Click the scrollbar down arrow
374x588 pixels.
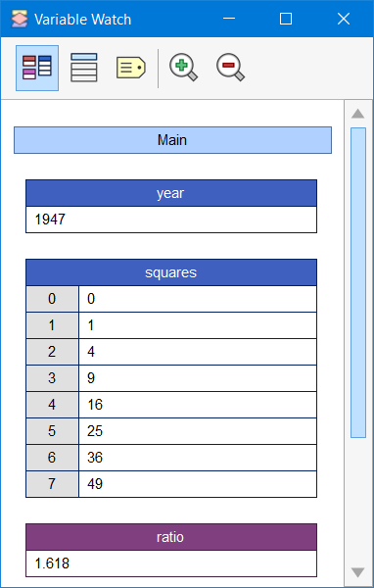coord(358,572)
